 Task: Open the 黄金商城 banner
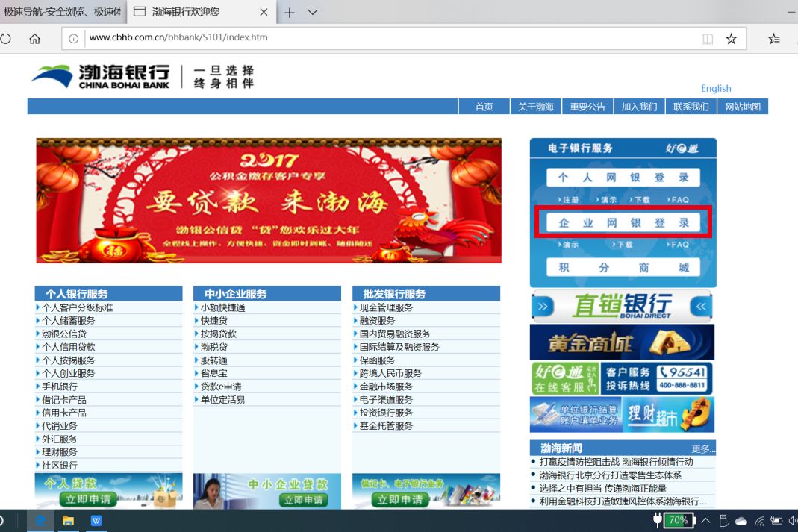[x=622, y=342]
